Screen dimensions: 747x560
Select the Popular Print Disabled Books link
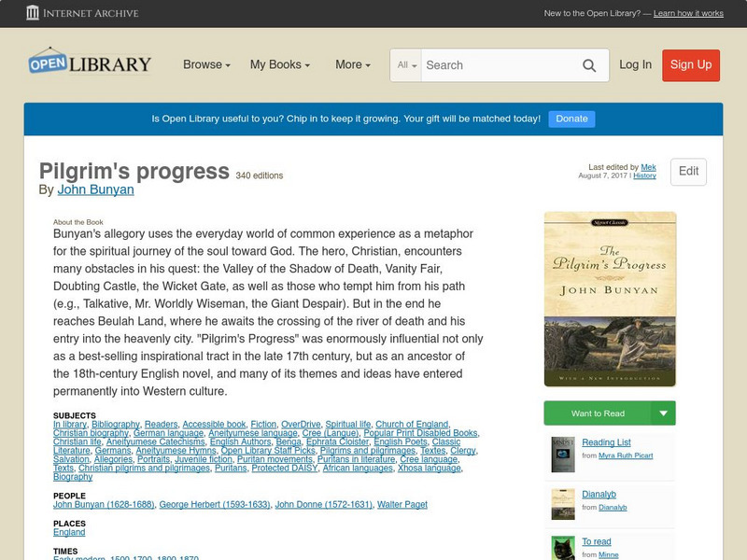(x=420, y=433)
